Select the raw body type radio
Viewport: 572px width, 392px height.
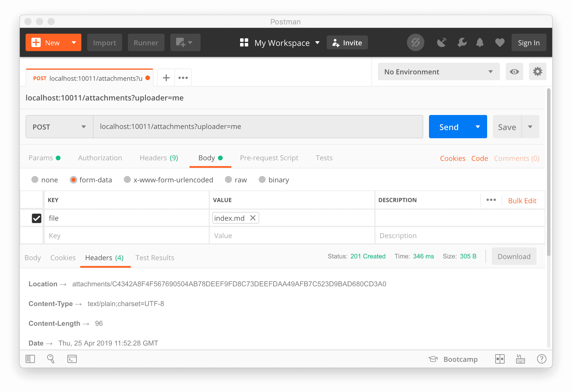(228, 180)
